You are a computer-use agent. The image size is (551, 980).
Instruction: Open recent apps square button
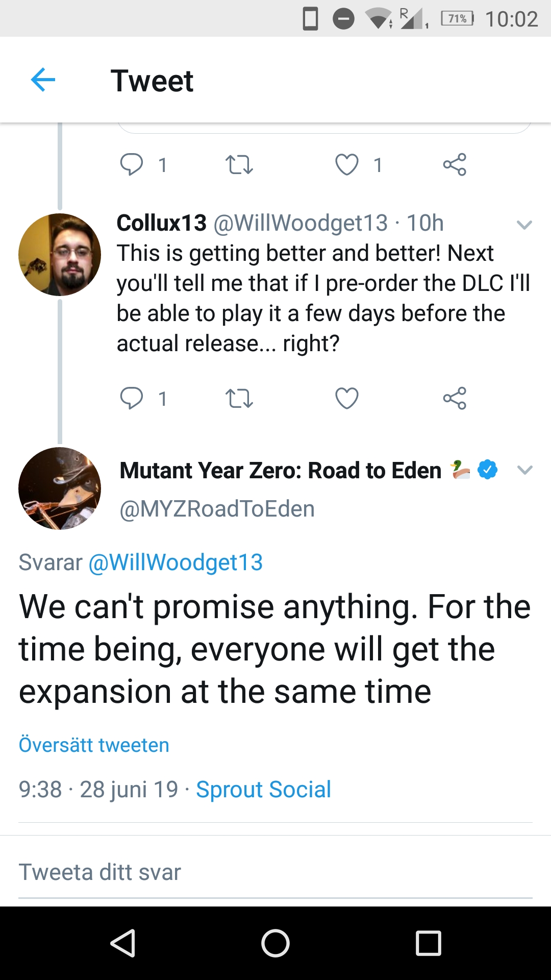click(429, 943)
